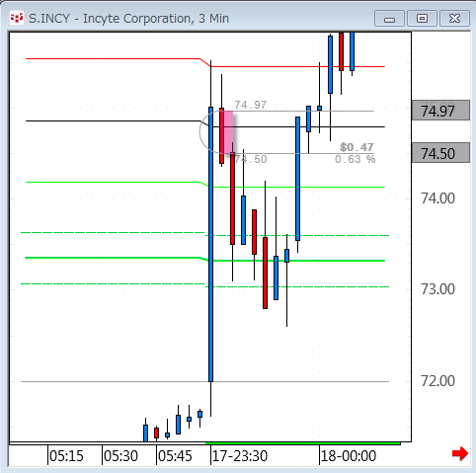The width and height of the screenshot is (476, 473).
Task: Click the gray 74.97 label above the ruler
Action: (x=251, y=105)
